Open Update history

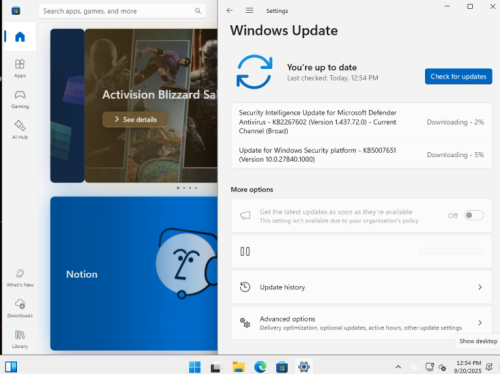pyautogui.click(x=361, y=287)
